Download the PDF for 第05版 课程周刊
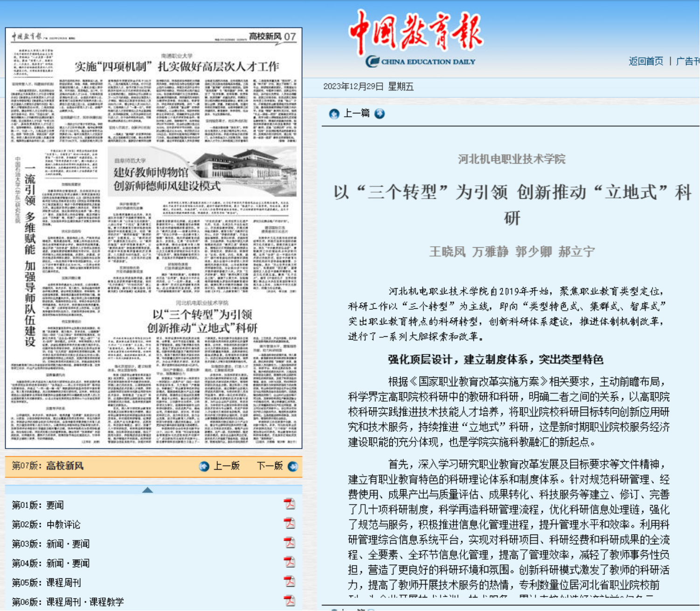Image resolution: width=700 pixels, height=611 pixels. coord(290,582)
